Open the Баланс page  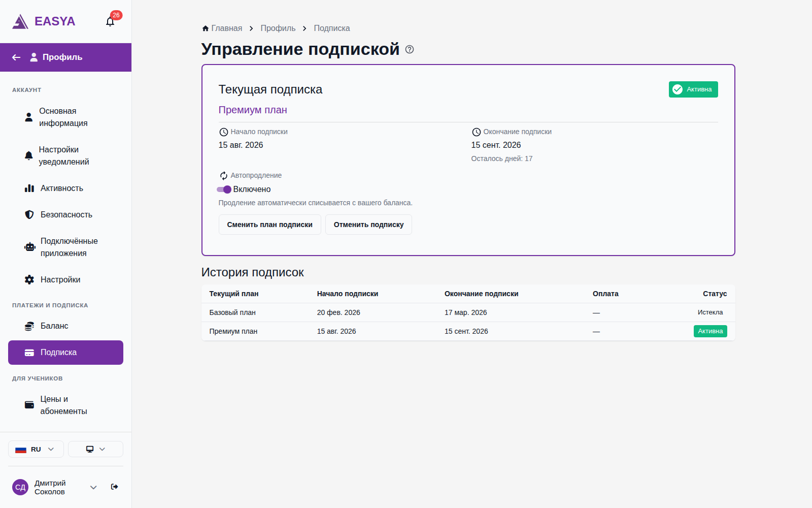[x=65, y=326]
